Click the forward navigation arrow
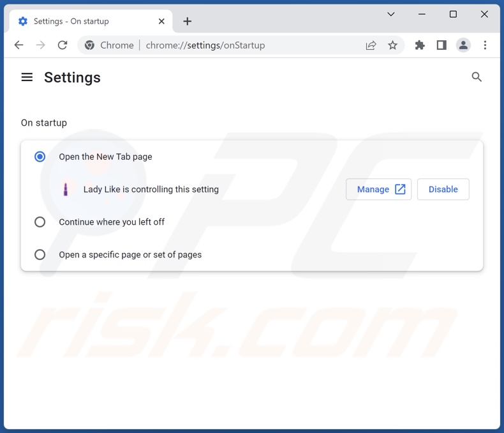 [x=40, y=45]
